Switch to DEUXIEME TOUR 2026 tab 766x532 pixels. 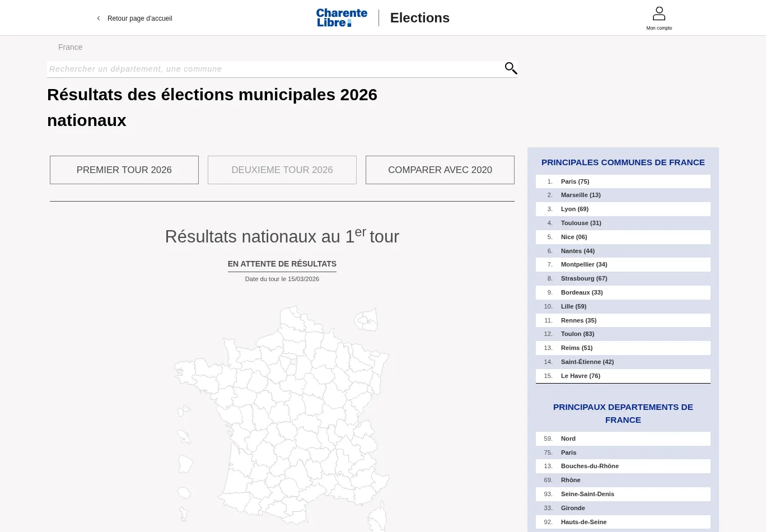click(x=282, y=170)
